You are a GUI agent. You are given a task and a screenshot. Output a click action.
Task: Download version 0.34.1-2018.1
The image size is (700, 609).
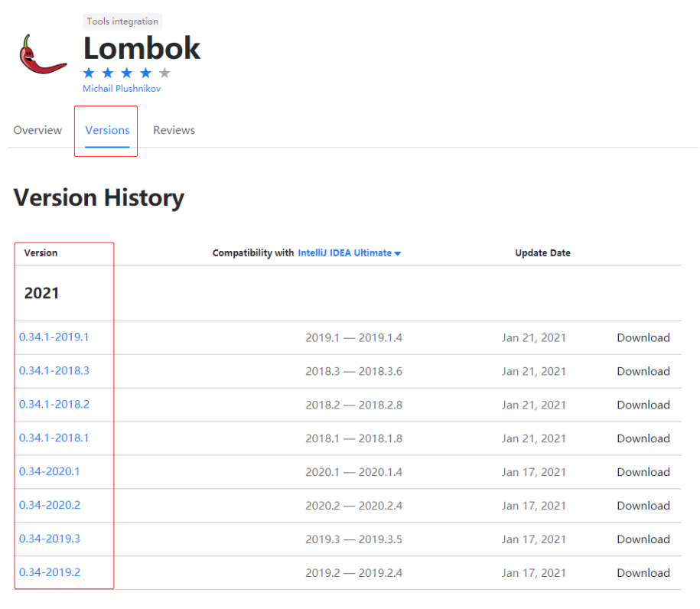pyautogui.click(x=643, y=438)
